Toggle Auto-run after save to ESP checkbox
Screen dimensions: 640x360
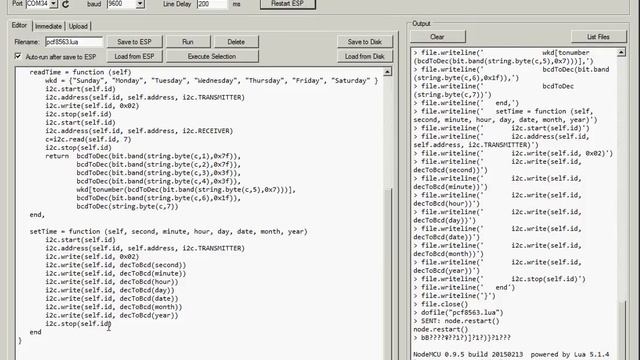point(18,56)
